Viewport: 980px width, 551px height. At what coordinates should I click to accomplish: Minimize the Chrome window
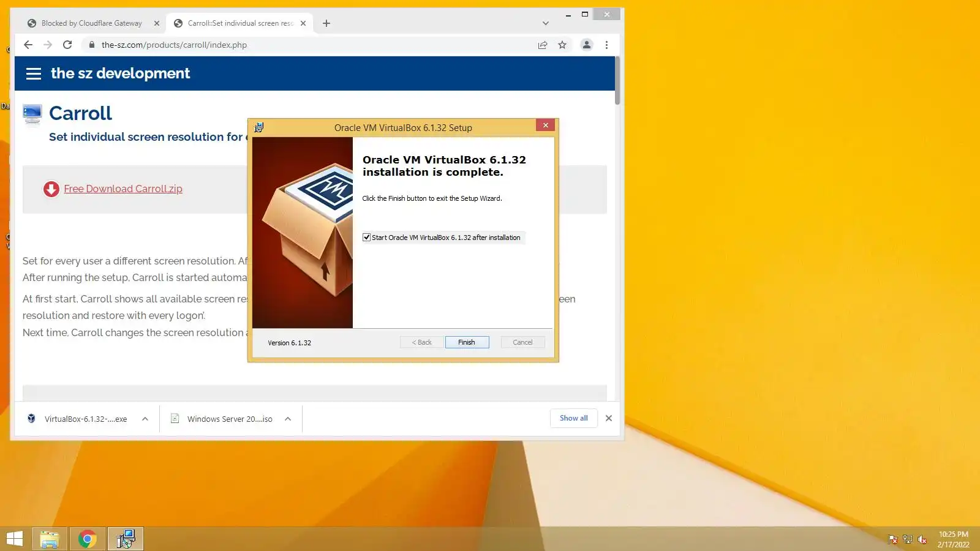(x=568, y=15)
